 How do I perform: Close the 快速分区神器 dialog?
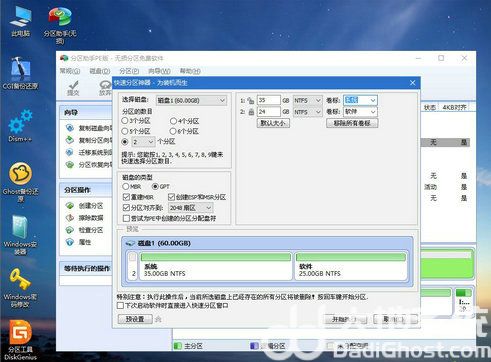point(412,82)
